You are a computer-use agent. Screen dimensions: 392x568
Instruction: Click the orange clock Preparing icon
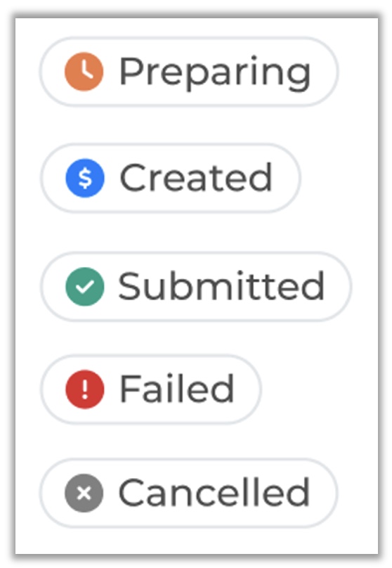pos(84,72)
